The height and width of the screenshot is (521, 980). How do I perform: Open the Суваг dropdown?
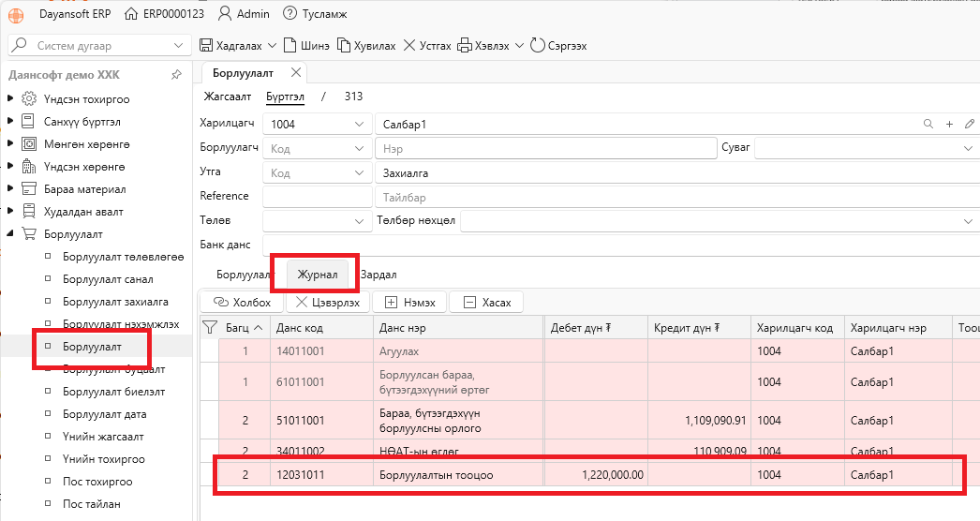pyautogui.click(x=968, y=148)
